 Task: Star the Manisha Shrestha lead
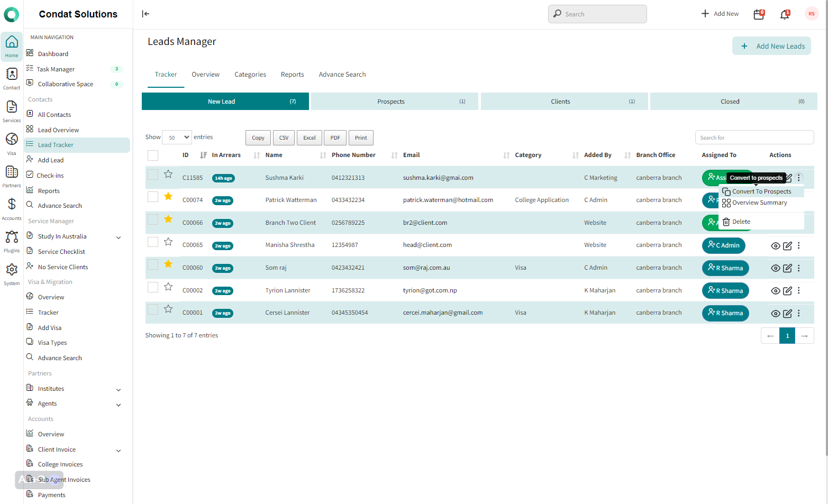tap(168, 242)
